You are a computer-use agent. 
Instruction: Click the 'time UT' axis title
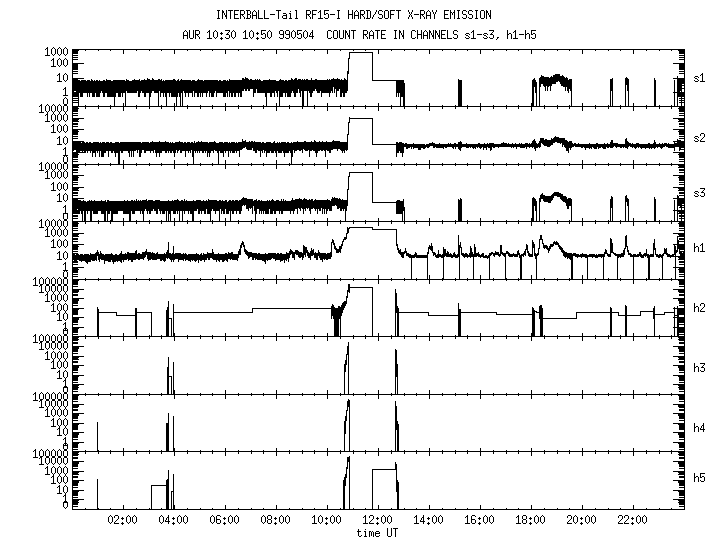tap(377, 533)
